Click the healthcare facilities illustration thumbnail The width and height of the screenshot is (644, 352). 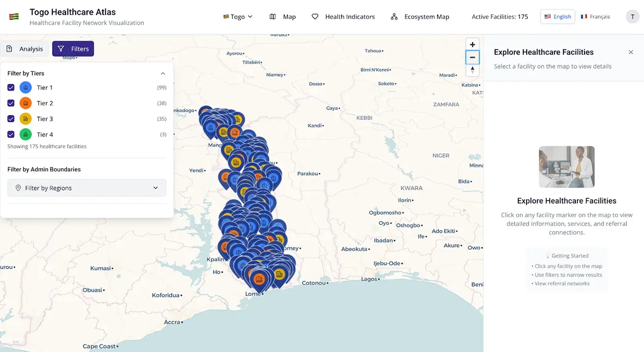pos(566,167)
